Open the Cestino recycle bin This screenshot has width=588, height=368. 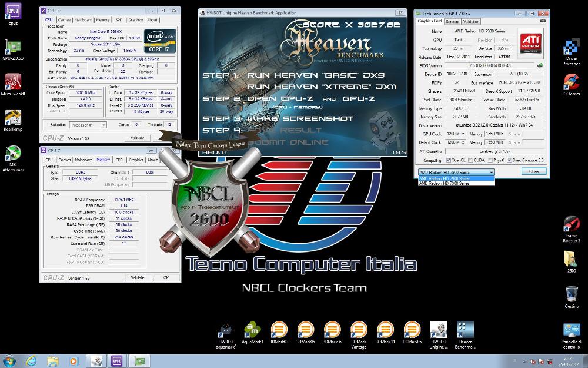coord(572,297)
